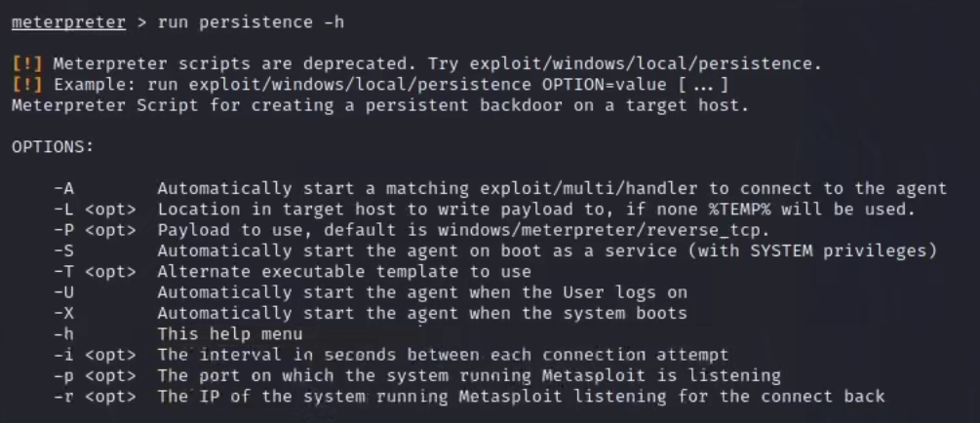Select the -X option flag
The image size is (980, 423).
coord(63,313)
